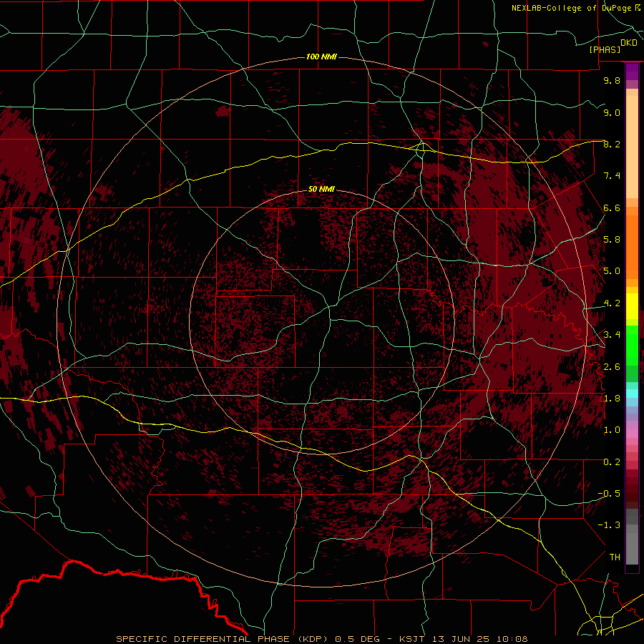This screenshot has height=644, width=644.
Task: Click the 0.2 value on the color scale
Action: [612, 462]
